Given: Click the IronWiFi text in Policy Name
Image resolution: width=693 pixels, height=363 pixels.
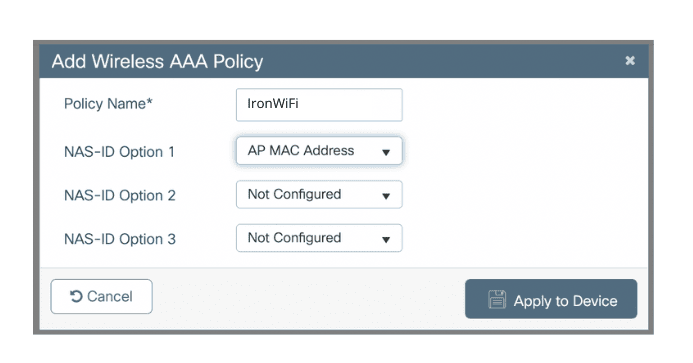Looking at the screenshot, I should click(273, 103).
